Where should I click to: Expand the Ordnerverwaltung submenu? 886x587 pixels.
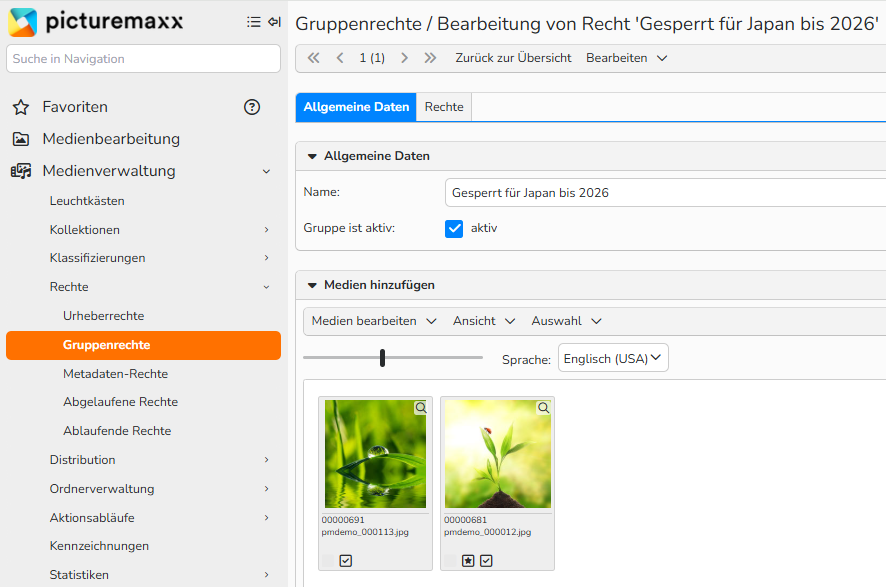click(266, 489)
